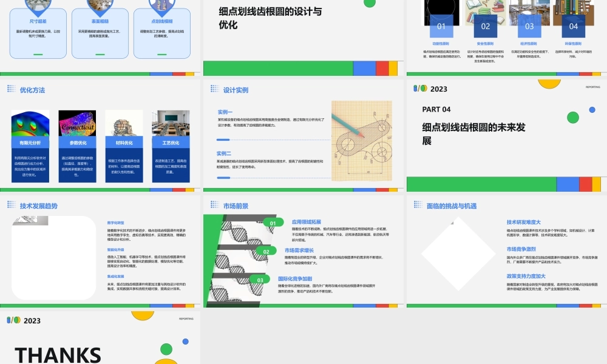The width and height of the screenshot is (607, 364).
Task: Click the 智能化升级 heading
Action: point(116,250)
